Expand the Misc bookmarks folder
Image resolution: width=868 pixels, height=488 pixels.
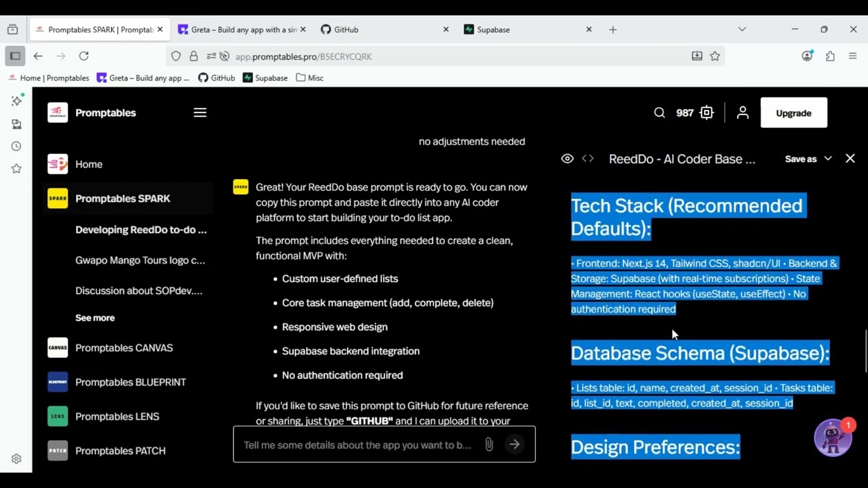(x=310, y=78)
